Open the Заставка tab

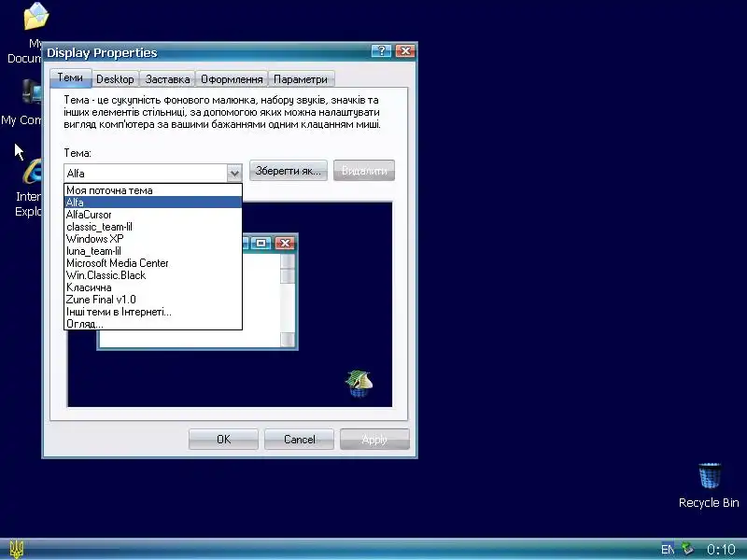click(x=167, y=79)
